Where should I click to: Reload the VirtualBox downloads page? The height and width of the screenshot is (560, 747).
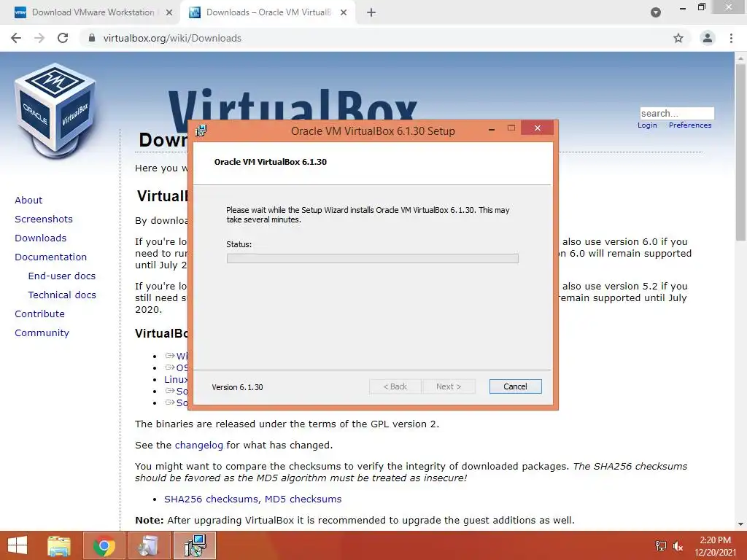pyautogui.click(x=63, y=38)
